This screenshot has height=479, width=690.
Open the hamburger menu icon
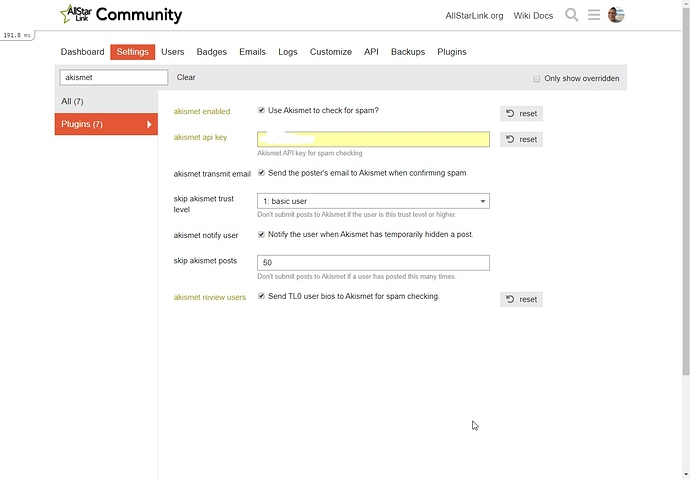594,15
